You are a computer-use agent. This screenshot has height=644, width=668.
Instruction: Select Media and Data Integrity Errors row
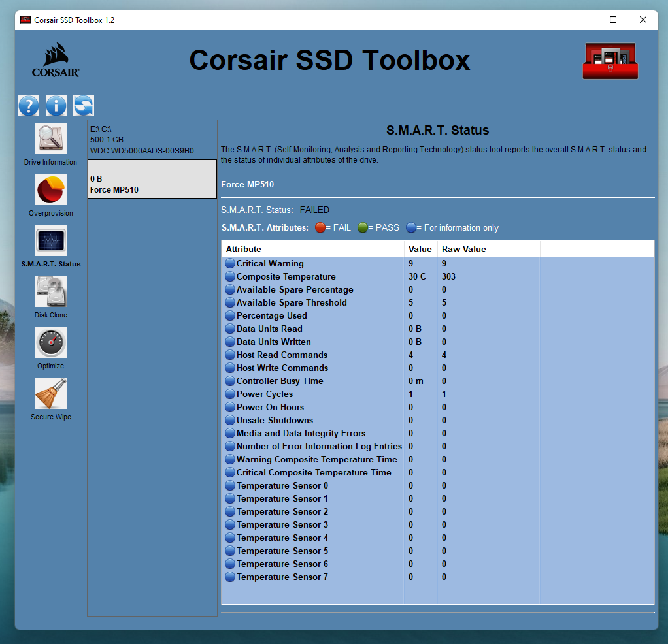pyautogui.click(x=438, y=433)
